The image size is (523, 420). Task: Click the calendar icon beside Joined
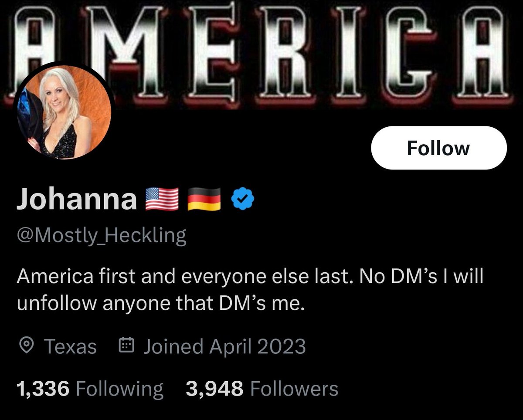(126, 346)
